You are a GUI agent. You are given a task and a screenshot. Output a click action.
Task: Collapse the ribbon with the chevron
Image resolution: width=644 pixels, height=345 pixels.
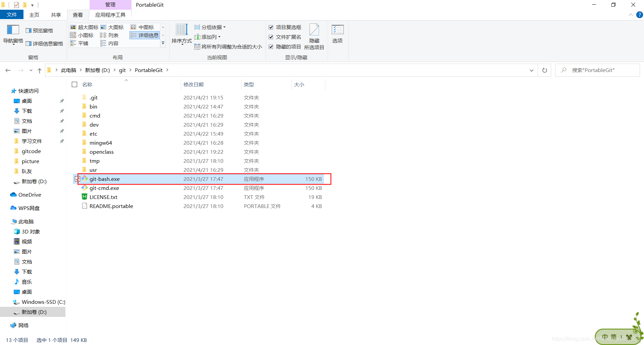[631, 15]
